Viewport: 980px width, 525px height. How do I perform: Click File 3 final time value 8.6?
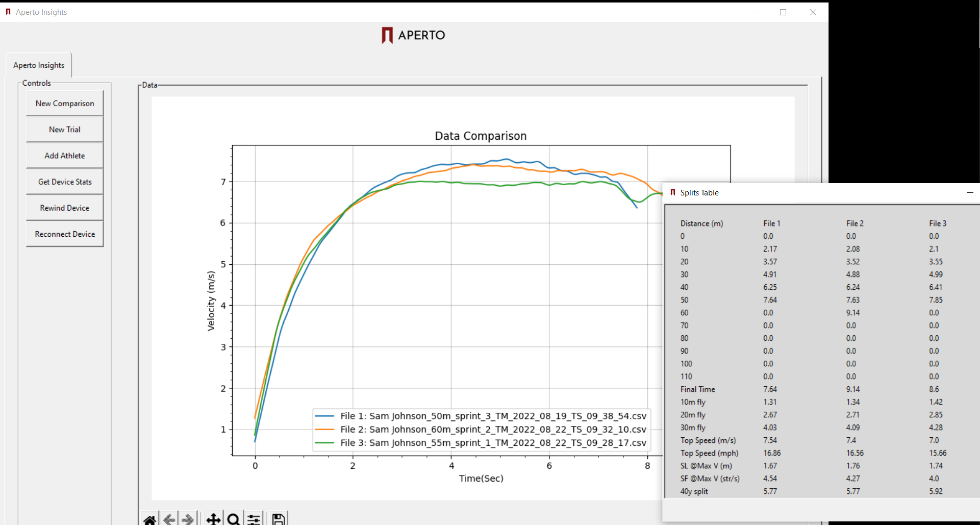[x=934, y=389]
